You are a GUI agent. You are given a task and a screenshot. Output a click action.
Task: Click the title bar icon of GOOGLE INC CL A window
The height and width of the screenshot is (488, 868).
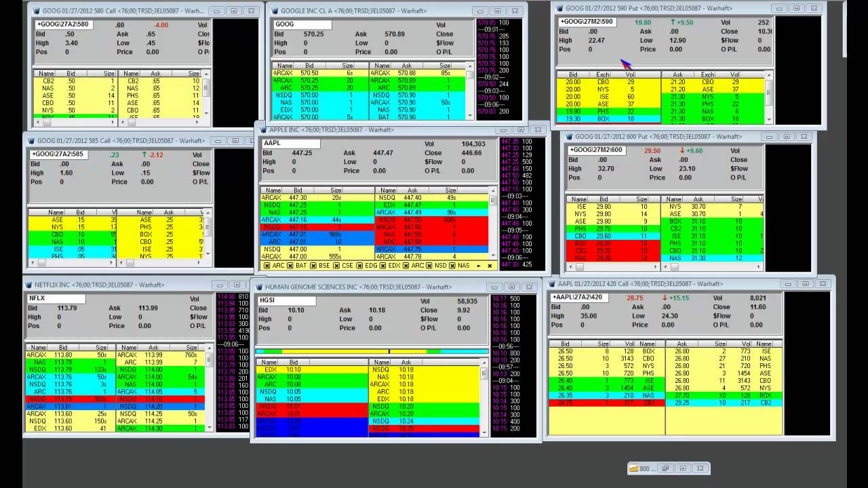(274, 11)
